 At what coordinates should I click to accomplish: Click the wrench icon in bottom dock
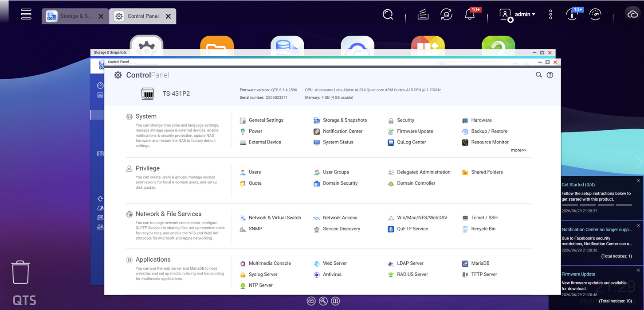click(x=323, y=301)
